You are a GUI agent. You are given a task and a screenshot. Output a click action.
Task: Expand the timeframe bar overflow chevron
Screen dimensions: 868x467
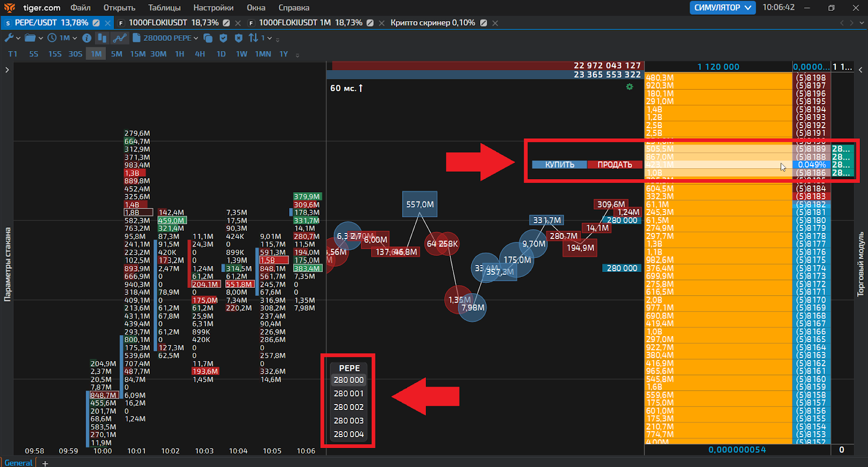point(297,55)
